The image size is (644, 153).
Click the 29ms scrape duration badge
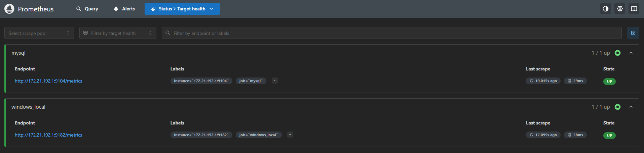[x=575, y=81]
